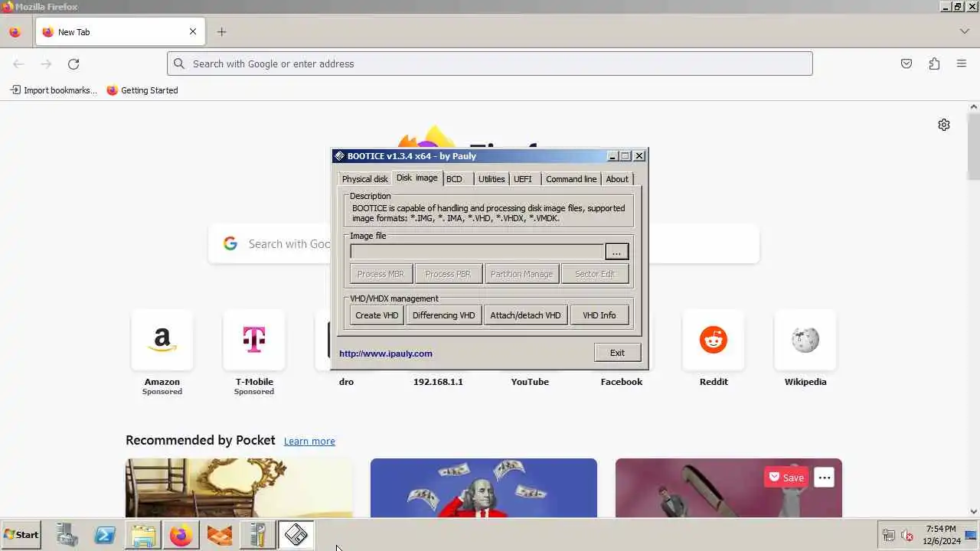The height and width of the screenshot is (551, 980).
Task: Open the Firefox hamburger menu
Action: pos(962,64)
